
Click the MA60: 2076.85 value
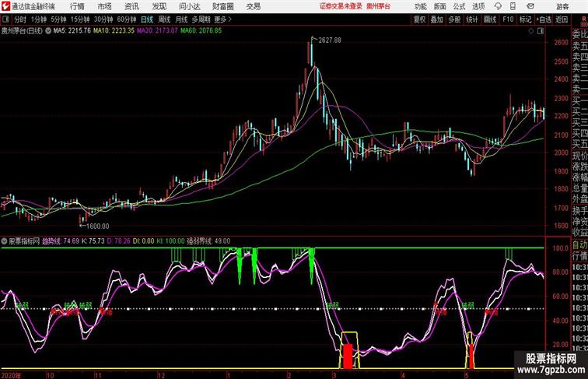coord(201,31)
